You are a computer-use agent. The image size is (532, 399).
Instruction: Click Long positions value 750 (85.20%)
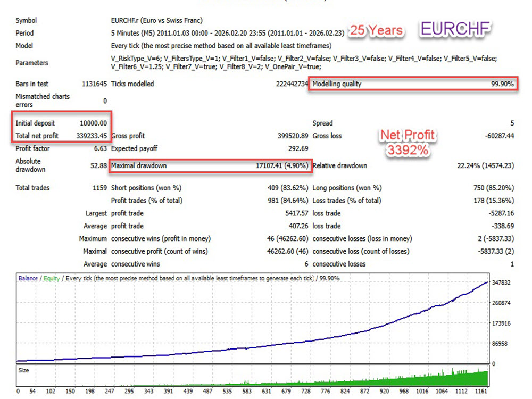494,188
